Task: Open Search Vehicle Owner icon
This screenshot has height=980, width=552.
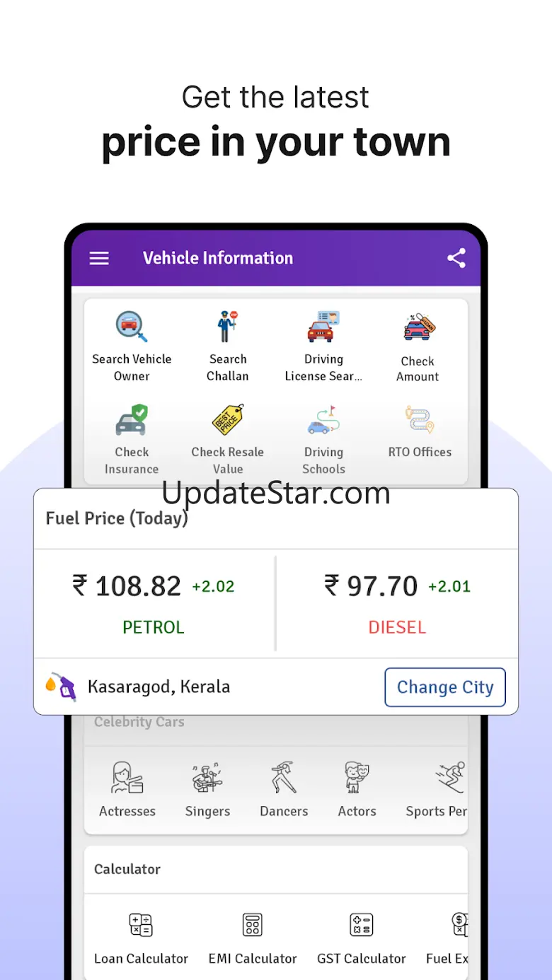Action: 132,327
